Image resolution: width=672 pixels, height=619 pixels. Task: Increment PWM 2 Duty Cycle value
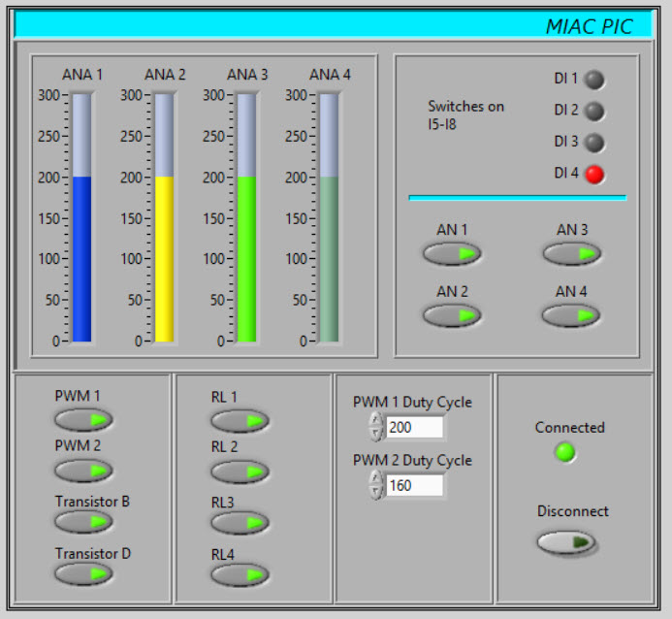[x=376, y=477]
